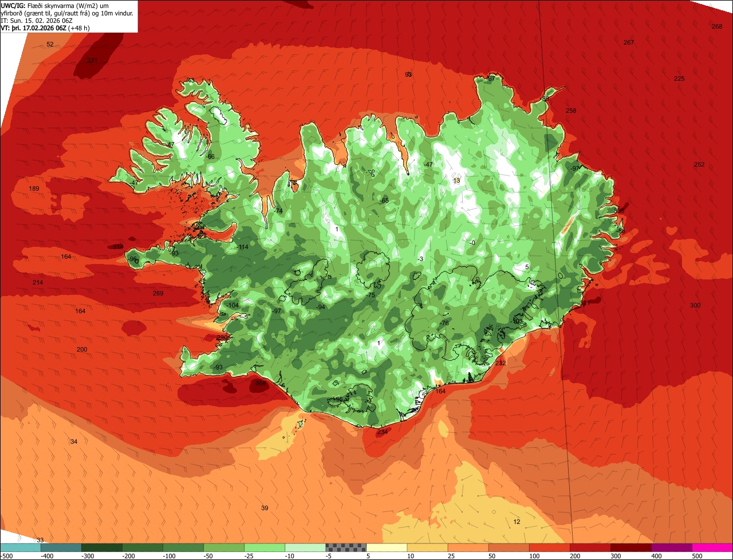This screenshot has height=560, width=733.
Task: Click the 'yfirborð (grænt til, gul/rautt frá)' caption line
Action: pyautogui.click(x=67, y=13)
